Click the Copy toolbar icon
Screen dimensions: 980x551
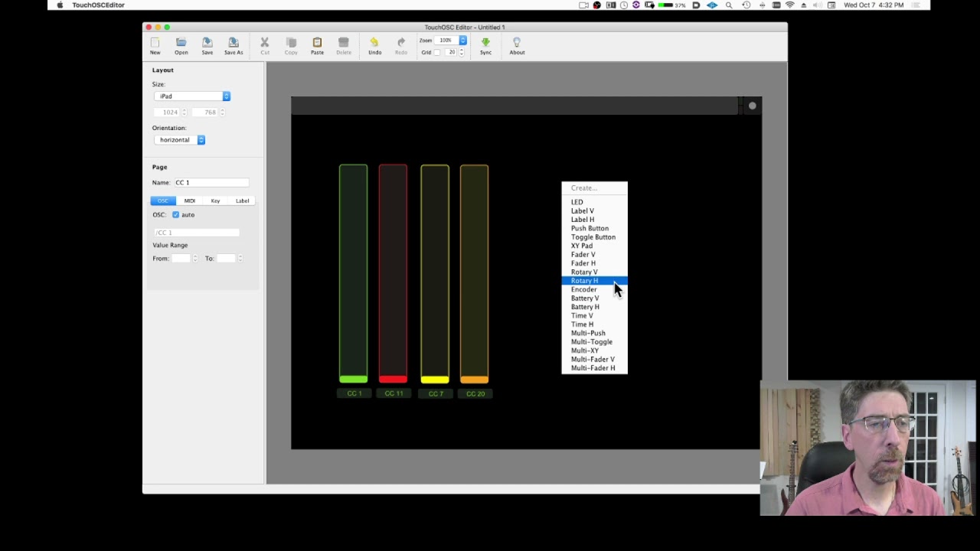291,42
